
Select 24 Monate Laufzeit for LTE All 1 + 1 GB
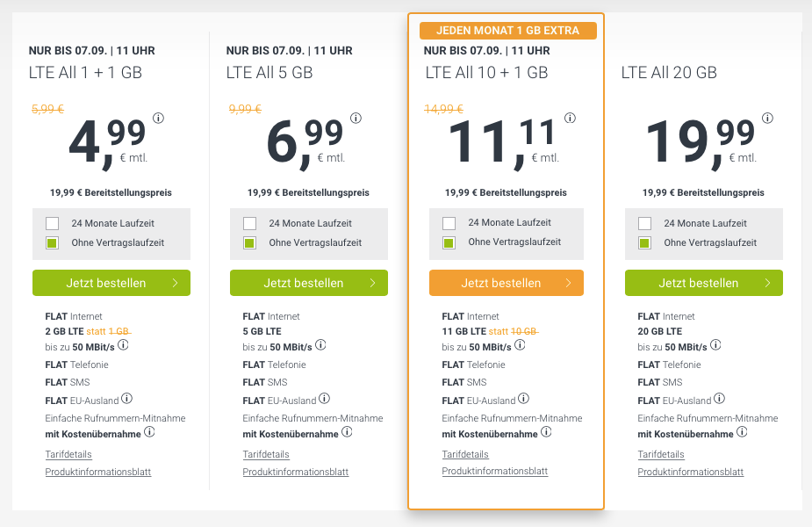tap(52, 223)
